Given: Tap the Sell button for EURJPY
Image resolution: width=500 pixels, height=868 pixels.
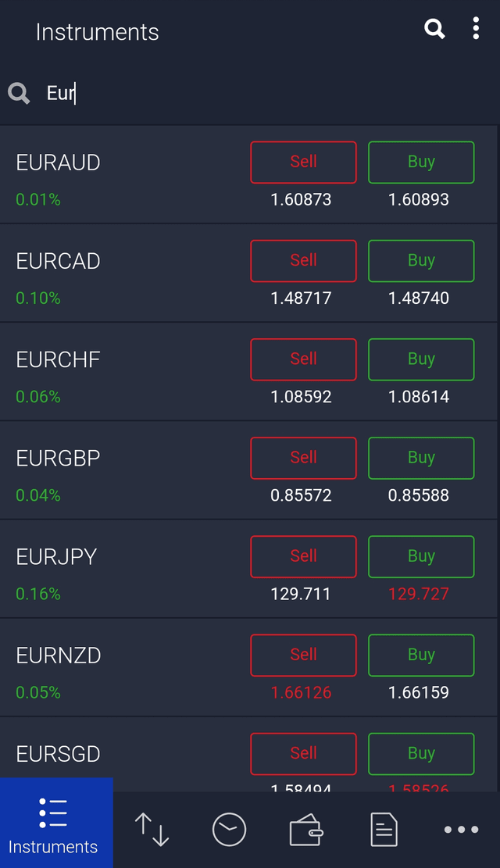Looking at the screenshot, I should (x=303, y=556).
